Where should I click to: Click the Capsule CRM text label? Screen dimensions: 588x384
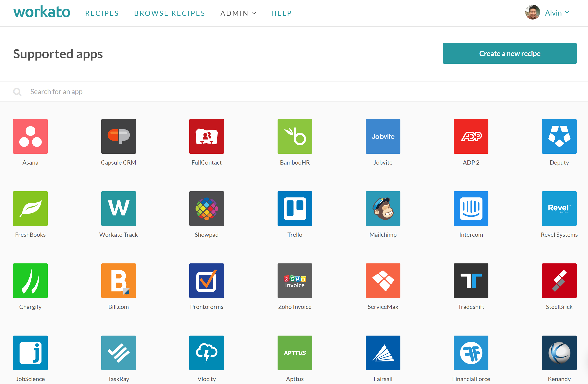(119, 162)
